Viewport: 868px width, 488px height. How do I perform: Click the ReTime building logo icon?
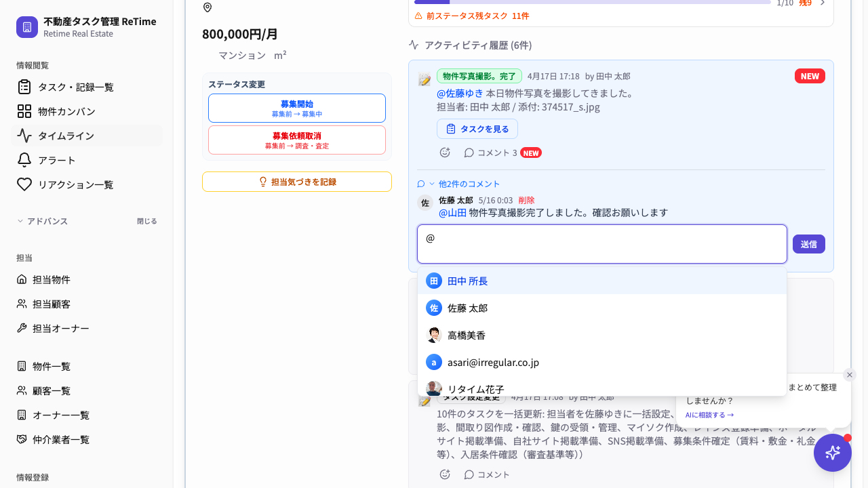pos(27,27)
